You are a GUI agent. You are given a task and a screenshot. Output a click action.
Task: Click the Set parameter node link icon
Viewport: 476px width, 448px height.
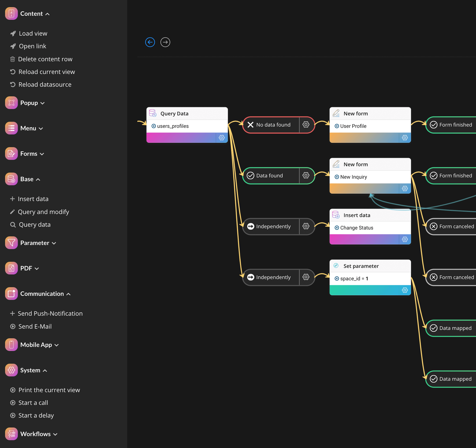coord(336,265)
